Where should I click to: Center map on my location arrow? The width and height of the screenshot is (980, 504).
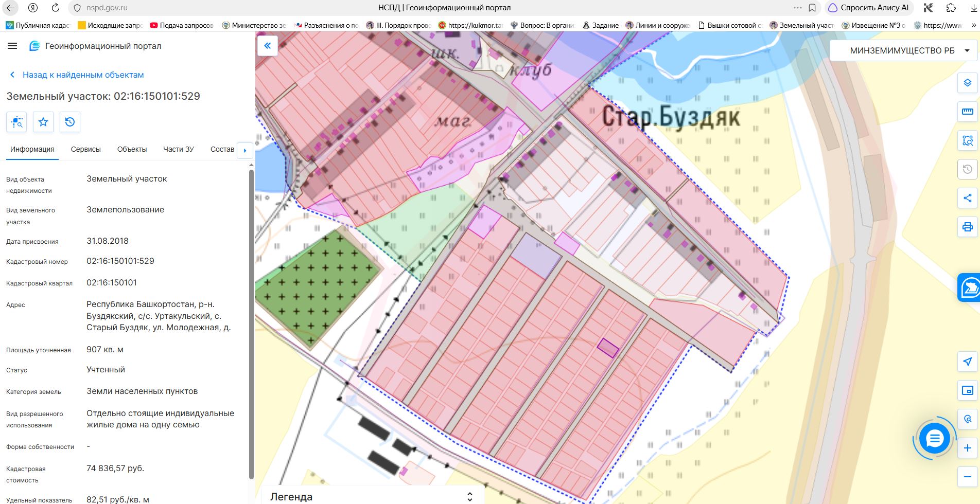pyautogui.click(x=968, y=362)
